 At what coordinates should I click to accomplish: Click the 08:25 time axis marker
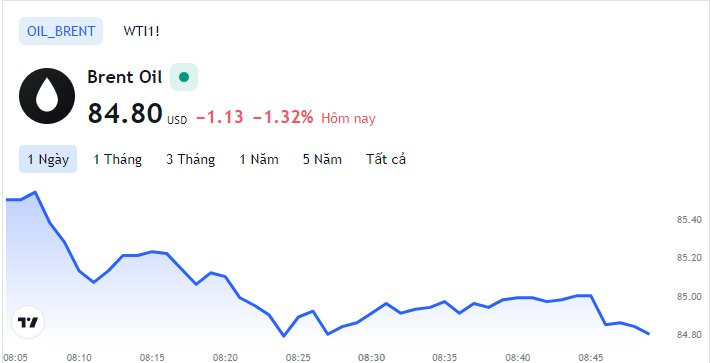pos(298,358)
